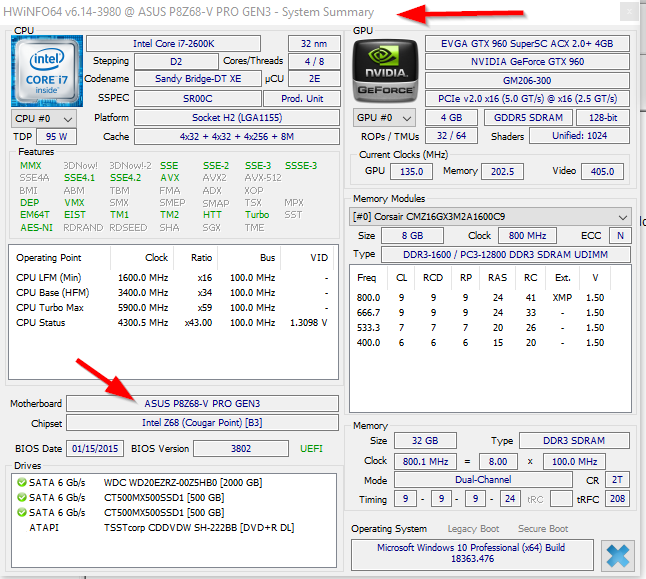Image resolution: width=646 pixels, height=579 pixels.
Task: Click the GDDR5 SDRAM field
Action: [528, 118]
